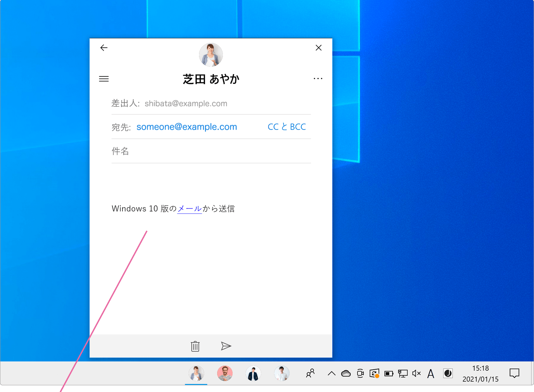Click the contact name 芝田 あやか heading
The width and height of the screenshot is (534, 392).
211,79
